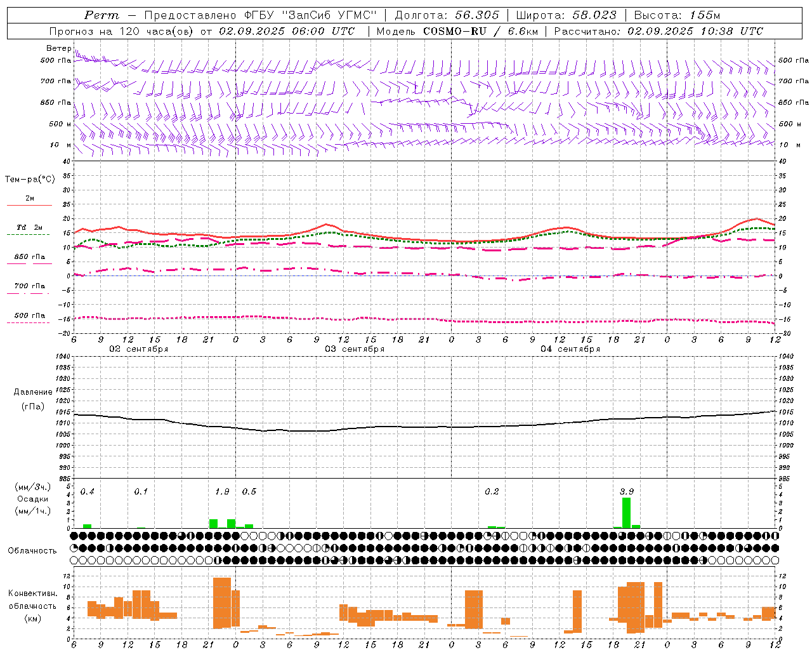Select the "Широта: 58.023" header field
Screen dimensions: 812x650
tap(566, 15)
